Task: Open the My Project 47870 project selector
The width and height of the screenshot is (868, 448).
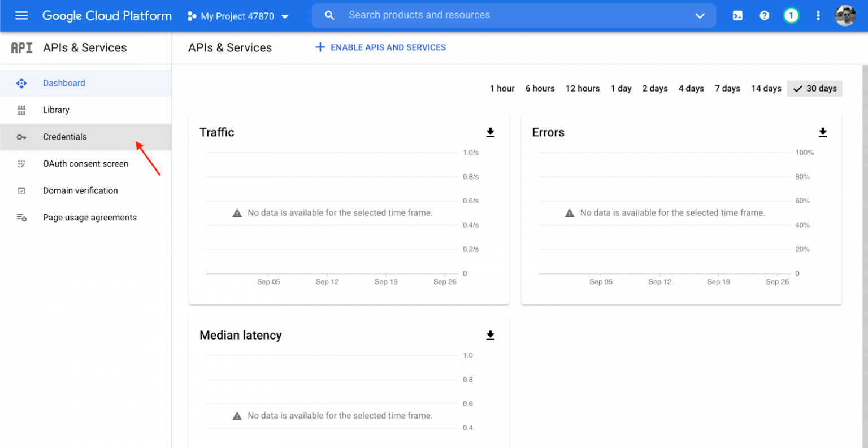Action: click(237, 16)
